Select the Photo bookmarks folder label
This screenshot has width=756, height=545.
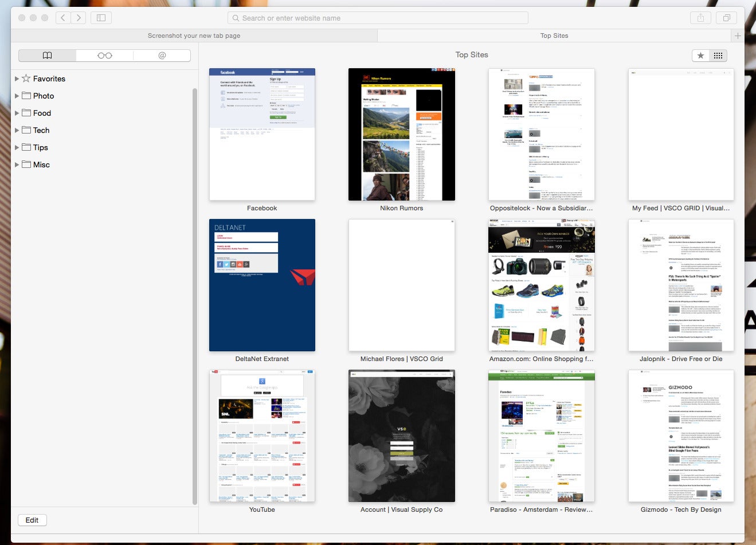[x=44, y=96]
